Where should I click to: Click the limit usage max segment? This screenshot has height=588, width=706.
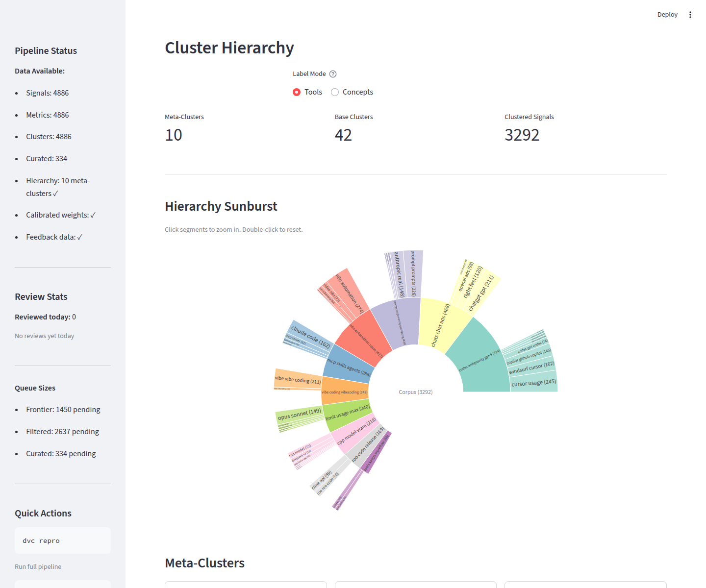coord(348,413)
